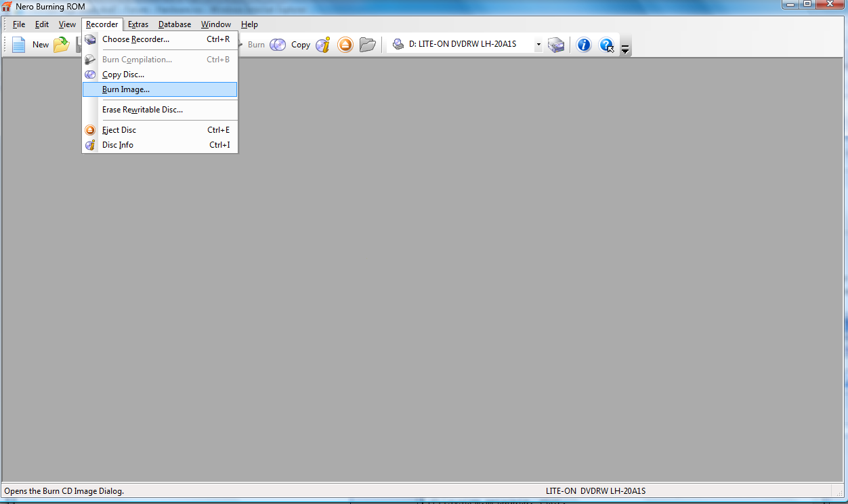Click the Copy disc icon in the toolbar
This screenshot has width=848, height=504.
(x=278, y=45)
